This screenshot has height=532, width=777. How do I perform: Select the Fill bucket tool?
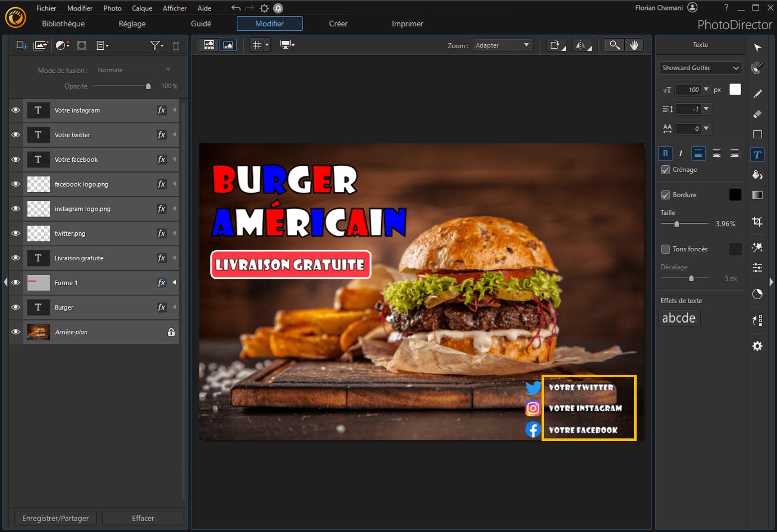757,175
